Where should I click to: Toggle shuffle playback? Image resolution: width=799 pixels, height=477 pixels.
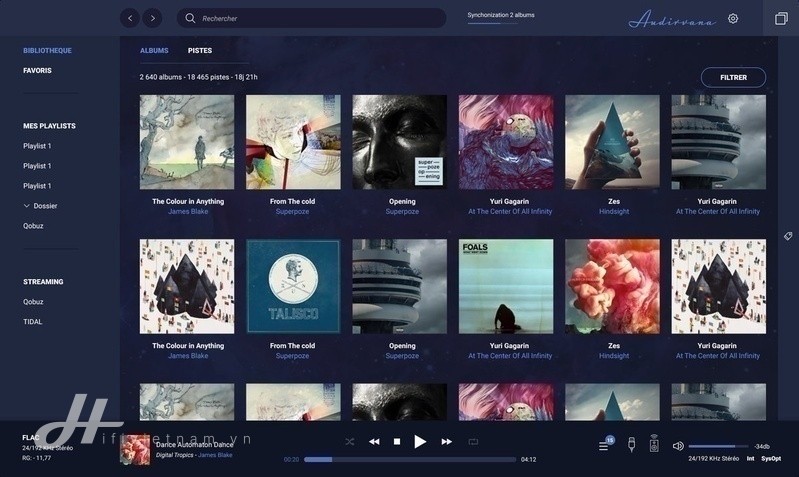[350, 441]
